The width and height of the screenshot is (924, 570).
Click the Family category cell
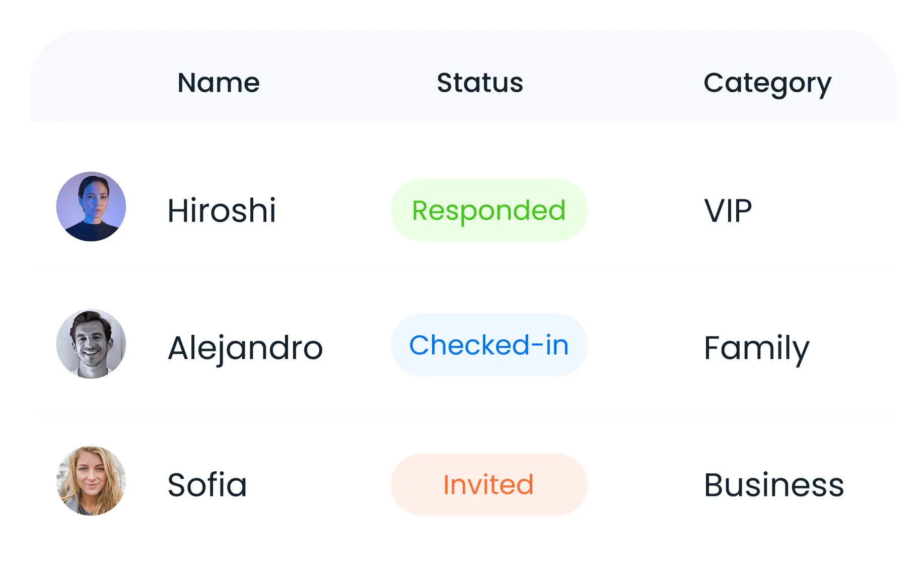point(756,347)
